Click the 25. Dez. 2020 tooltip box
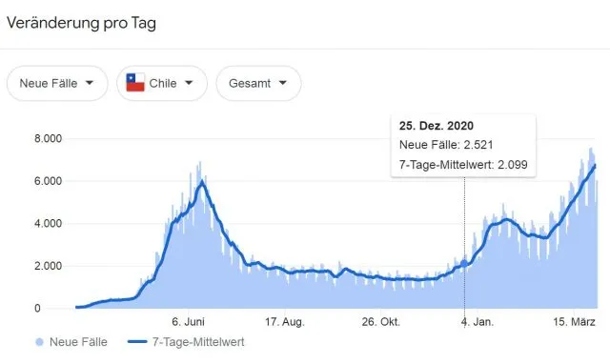Image resolution: width=610 pixels, height=364 pixels. [x=463, y=146]
